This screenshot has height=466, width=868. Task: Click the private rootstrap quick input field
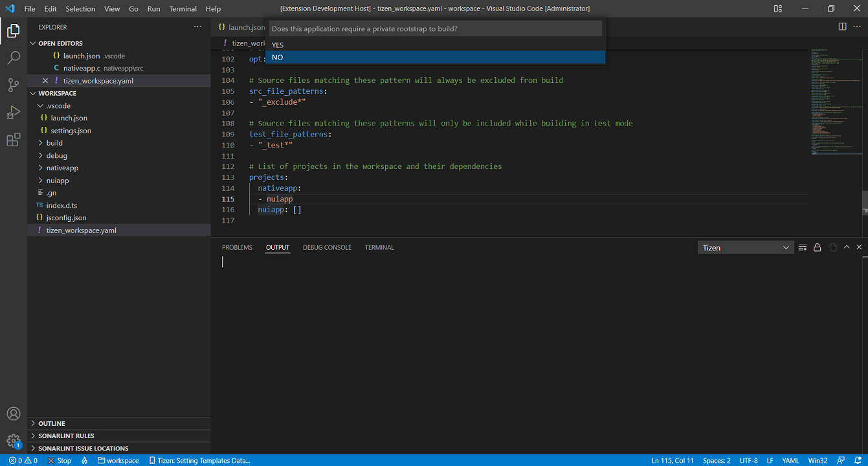(x=436, y=29)
